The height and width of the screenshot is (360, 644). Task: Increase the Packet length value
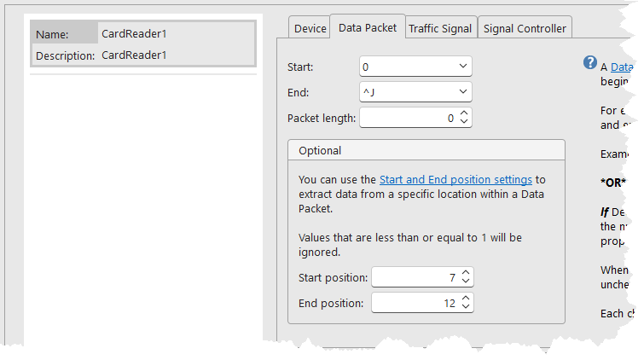(464, 113)
